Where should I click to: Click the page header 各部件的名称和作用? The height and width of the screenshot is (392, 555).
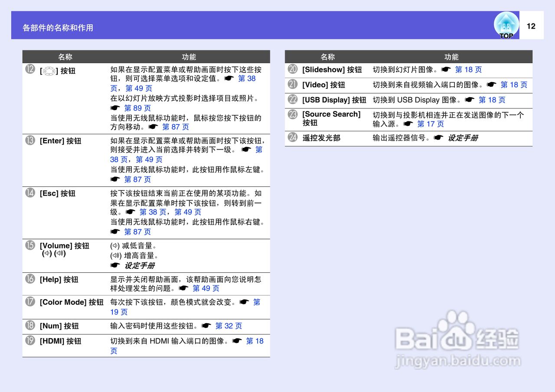point(58,28)
